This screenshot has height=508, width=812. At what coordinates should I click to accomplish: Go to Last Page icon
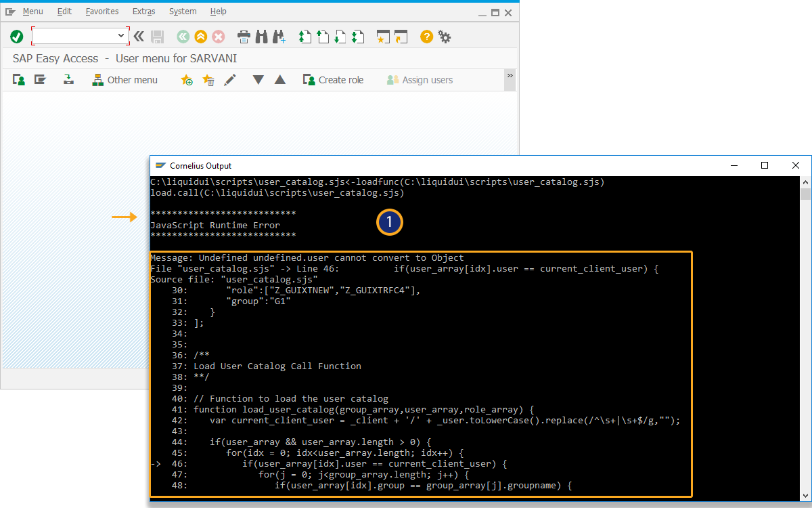click(x=358, y=37)
